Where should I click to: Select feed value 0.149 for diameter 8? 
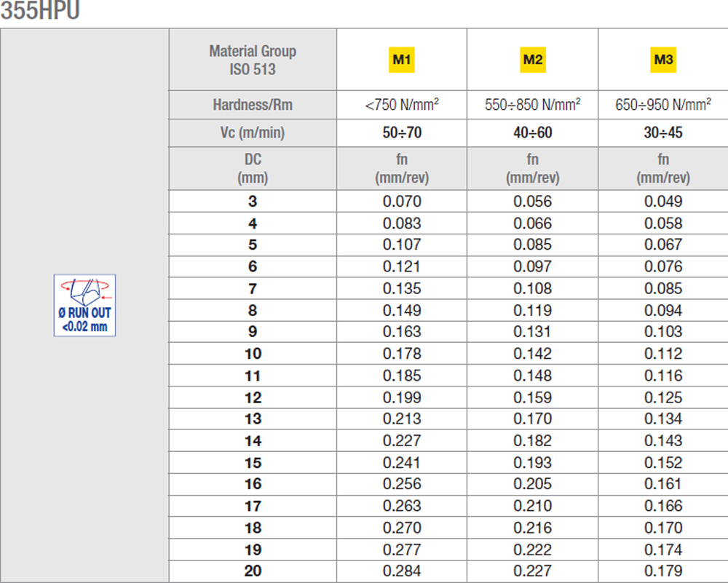coord(402,310)
